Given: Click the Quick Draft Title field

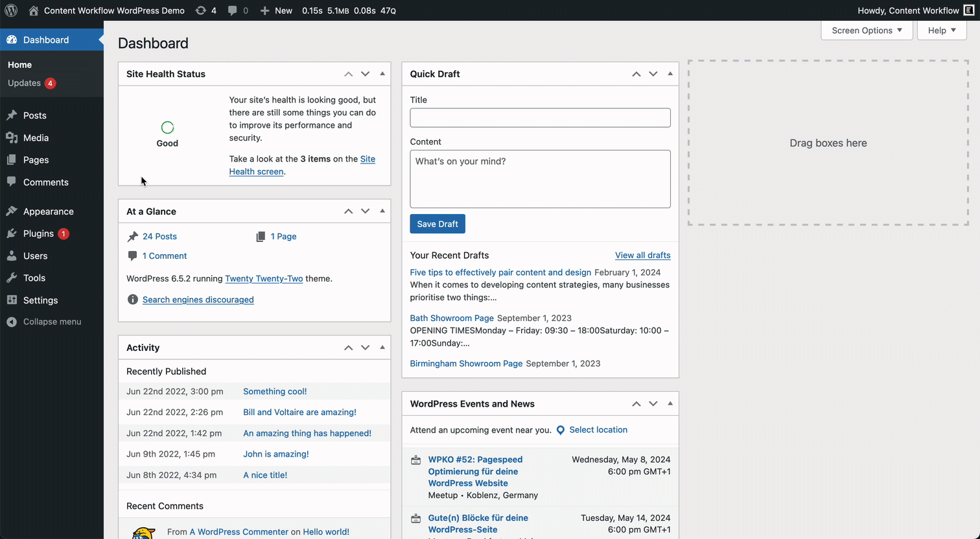Looking at the screenshot, I should (541, 117).
